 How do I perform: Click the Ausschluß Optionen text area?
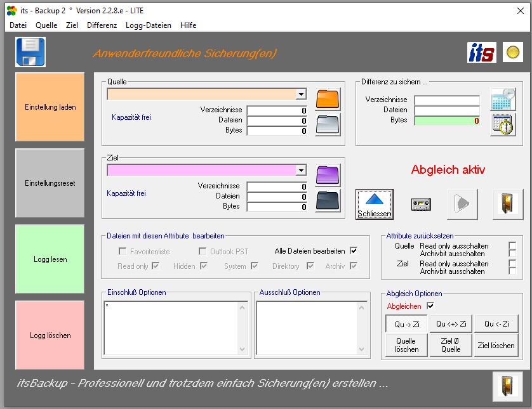coord(307,328)
